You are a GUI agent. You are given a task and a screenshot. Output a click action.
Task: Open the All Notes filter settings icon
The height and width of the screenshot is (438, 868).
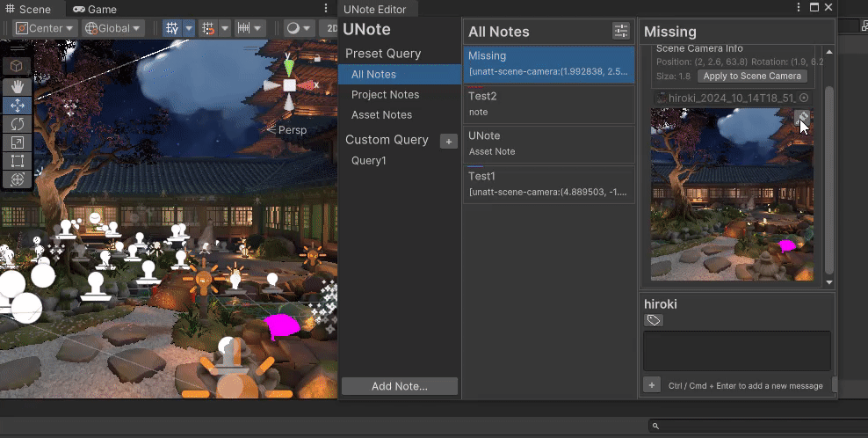621,31
